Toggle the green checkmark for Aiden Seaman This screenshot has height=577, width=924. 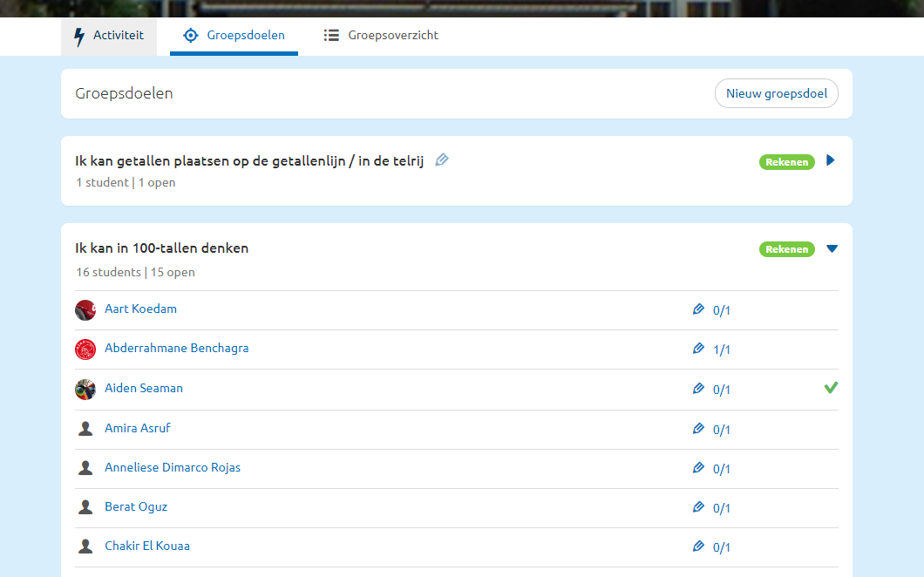(831, 388)
